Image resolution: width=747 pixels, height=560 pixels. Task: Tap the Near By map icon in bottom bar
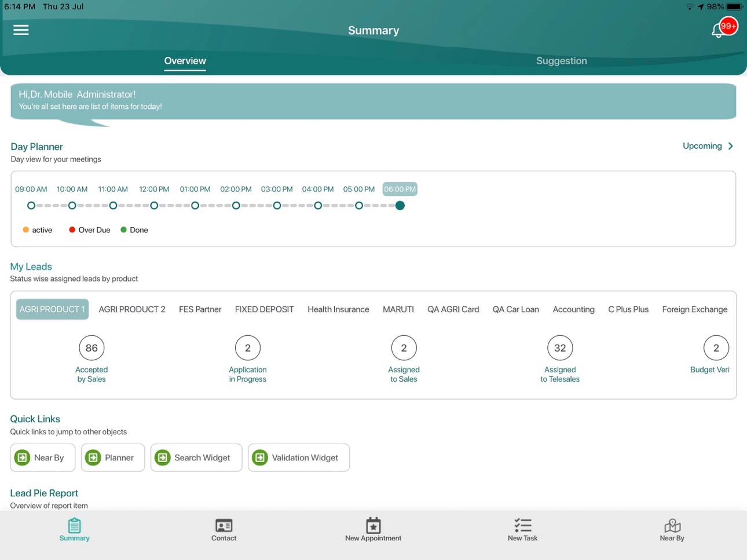coord(672,525)
